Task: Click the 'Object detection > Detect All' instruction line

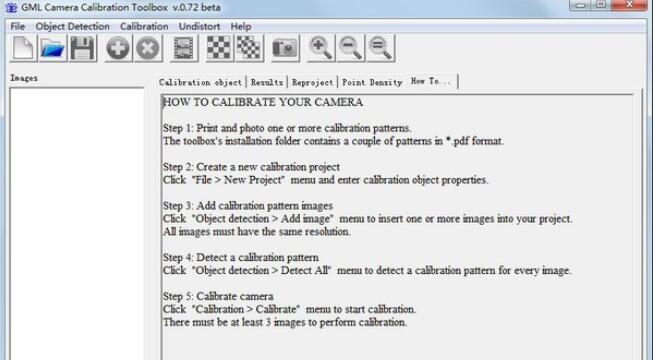Action: pos(367,270)
